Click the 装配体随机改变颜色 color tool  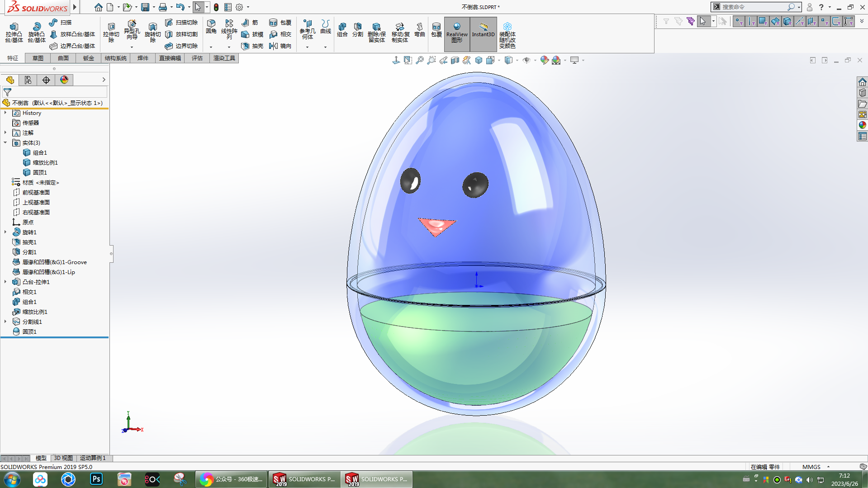pyautogui.click(x=508, y=35)
